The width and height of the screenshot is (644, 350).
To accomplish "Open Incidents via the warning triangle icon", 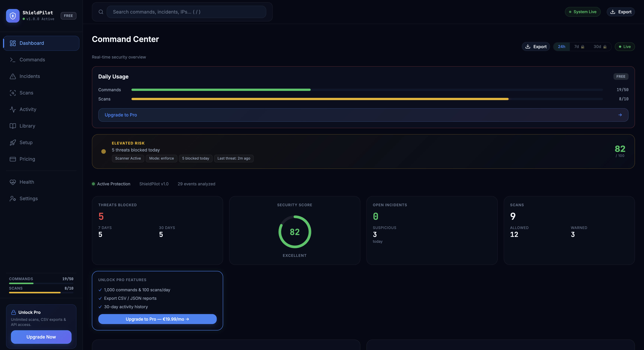I will click(12, 76).
